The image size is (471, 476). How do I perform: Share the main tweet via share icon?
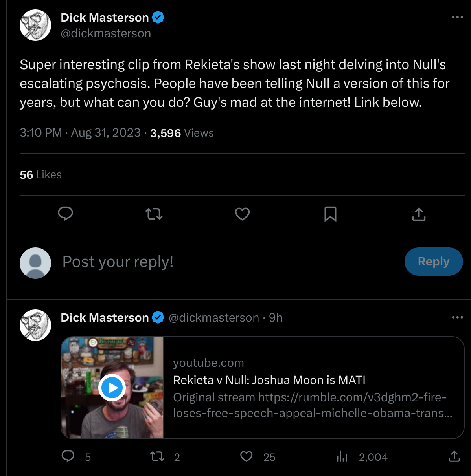[x=419, y=214]
